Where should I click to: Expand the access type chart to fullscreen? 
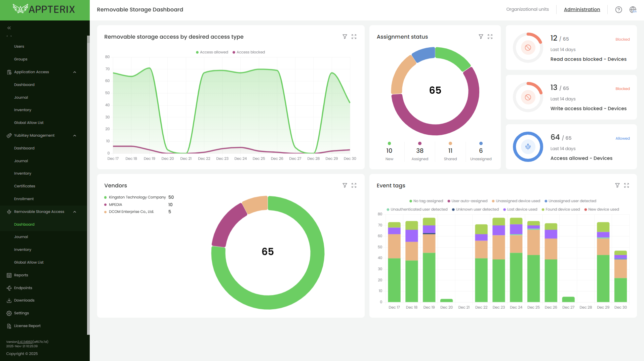coord(354,37)
